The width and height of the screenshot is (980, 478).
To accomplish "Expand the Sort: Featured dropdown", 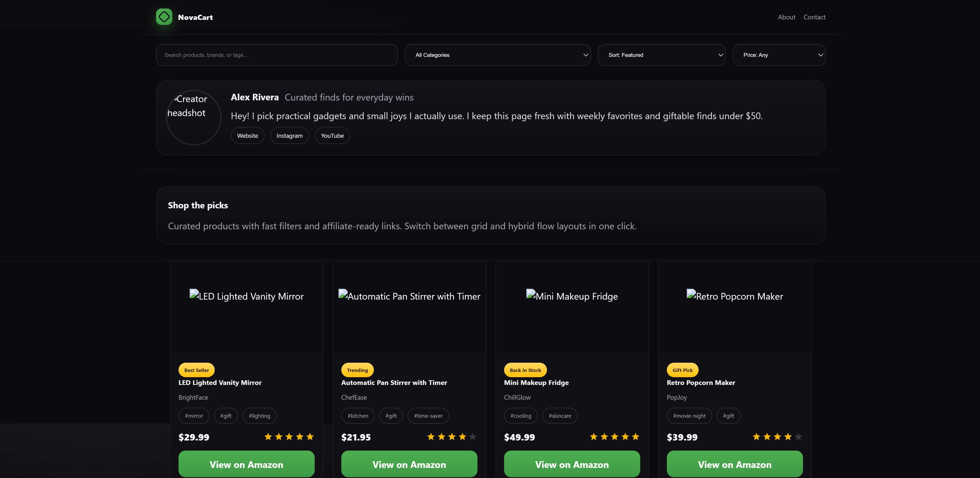I will click(x=661, y=55).
